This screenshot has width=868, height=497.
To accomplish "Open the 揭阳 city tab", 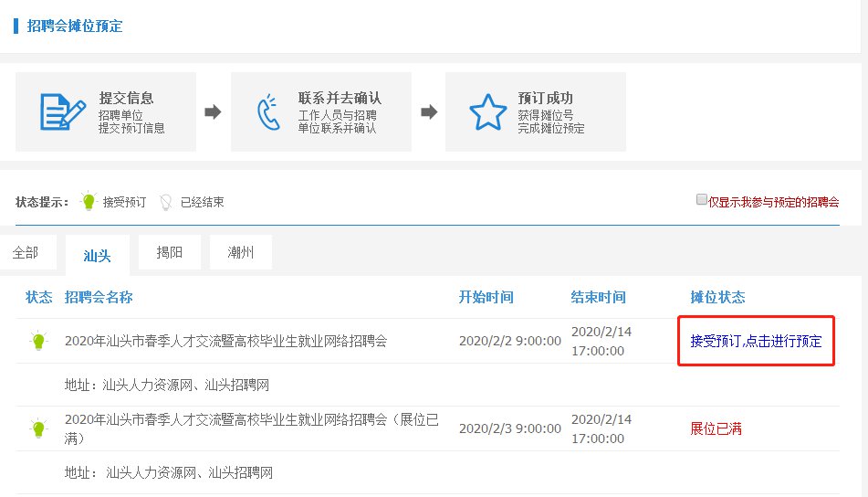I will click(x=169, y=253).
